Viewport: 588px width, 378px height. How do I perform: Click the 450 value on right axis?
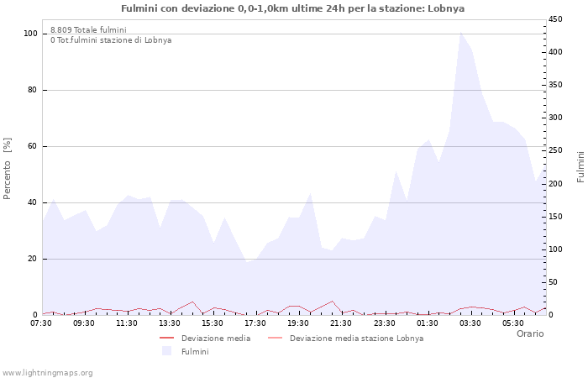tap(555, 19)
